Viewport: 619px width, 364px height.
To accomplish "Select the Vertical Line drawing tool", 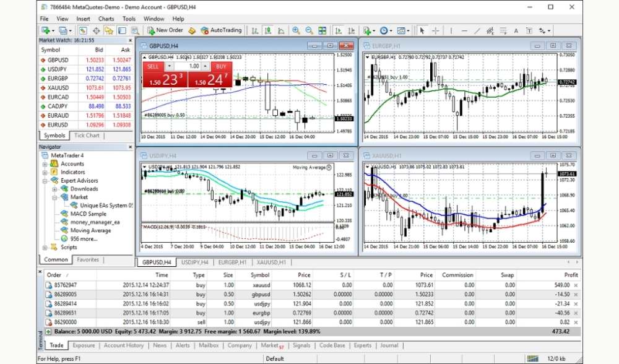I will pos(451,30).
